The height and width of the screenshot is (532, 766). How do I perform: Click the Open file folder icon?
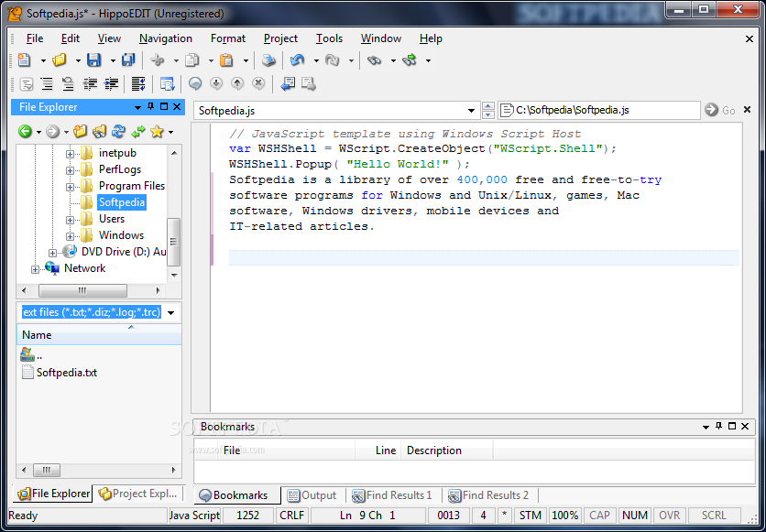point(60,60)
